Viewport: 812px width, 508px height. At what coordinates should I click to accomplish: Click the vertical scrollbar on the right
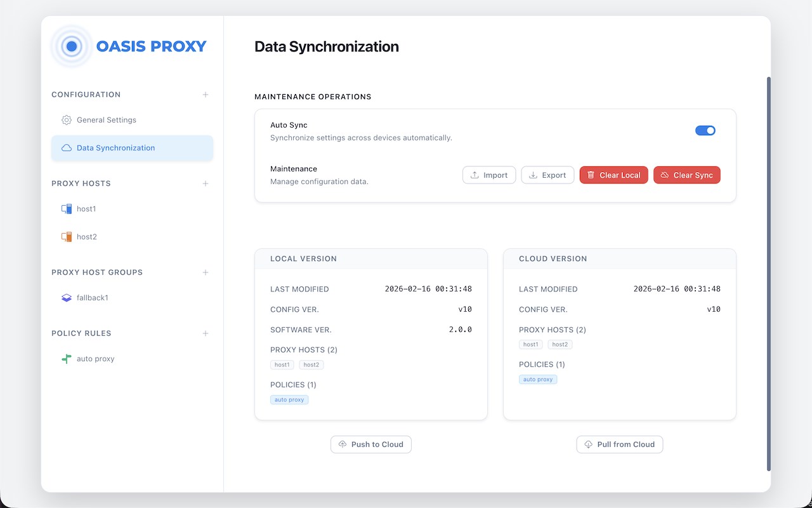tap(769, 274)
